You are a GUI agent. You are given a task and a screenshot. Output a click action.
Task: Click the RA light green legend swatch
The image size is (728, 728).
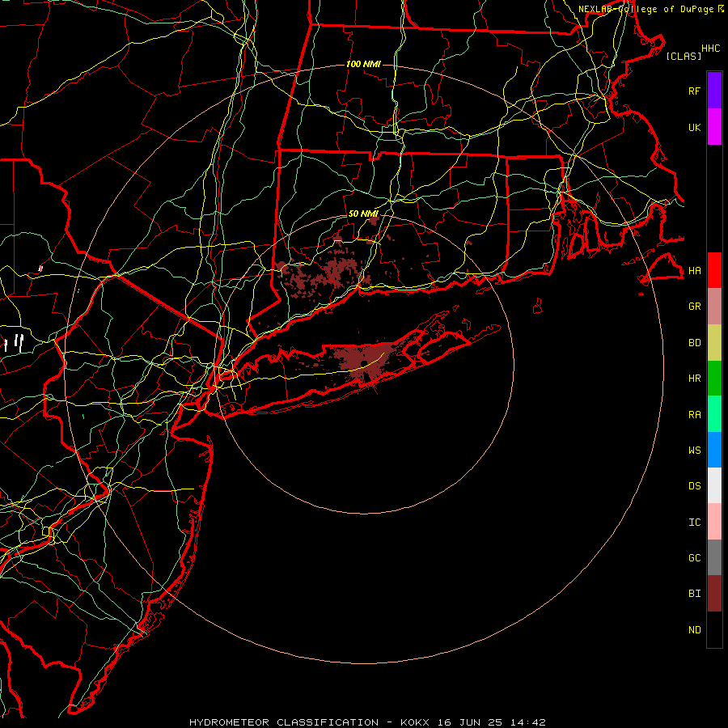(714, 414)
